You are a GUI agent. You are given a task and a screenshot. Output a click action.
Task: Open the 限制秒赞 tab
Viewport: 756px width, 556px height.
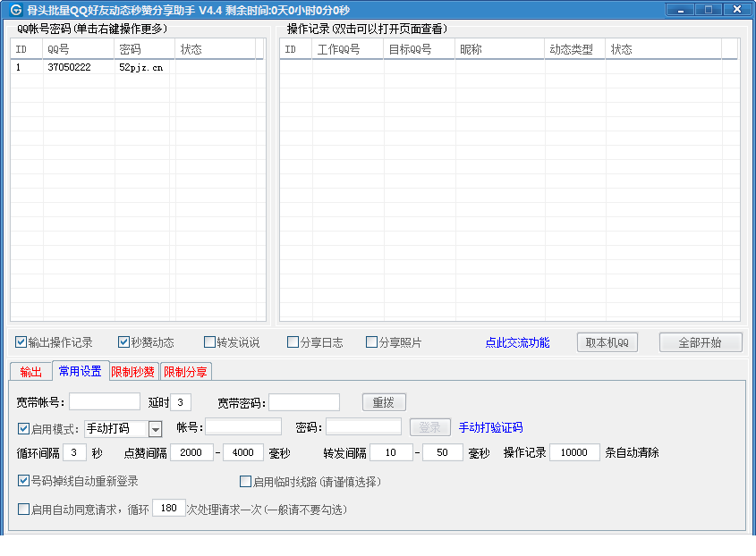pyautogui.click(x=132, y=372)
